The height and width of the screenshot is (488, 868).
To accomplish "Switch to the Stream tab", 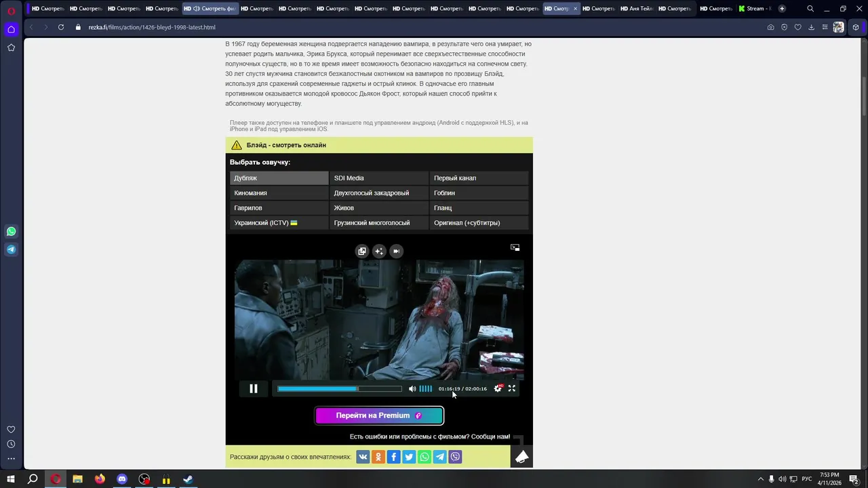I will tap(755, 9).
